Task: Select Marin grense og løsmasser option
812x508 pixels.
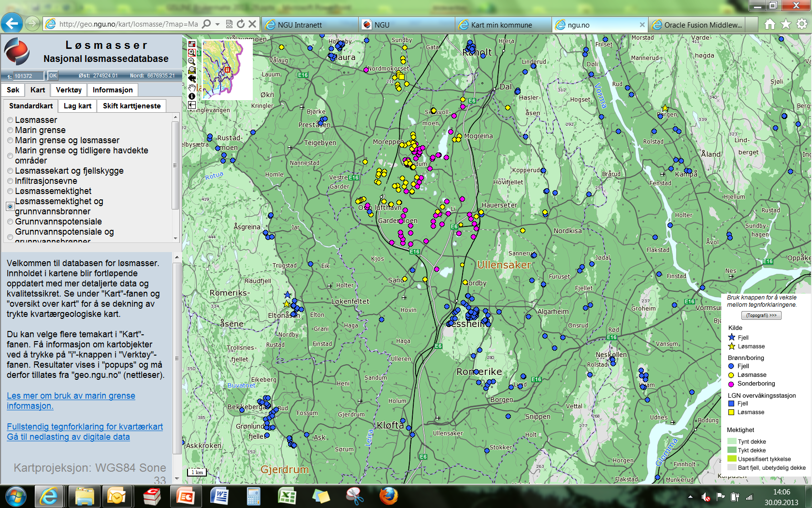Action: (10, 140)
